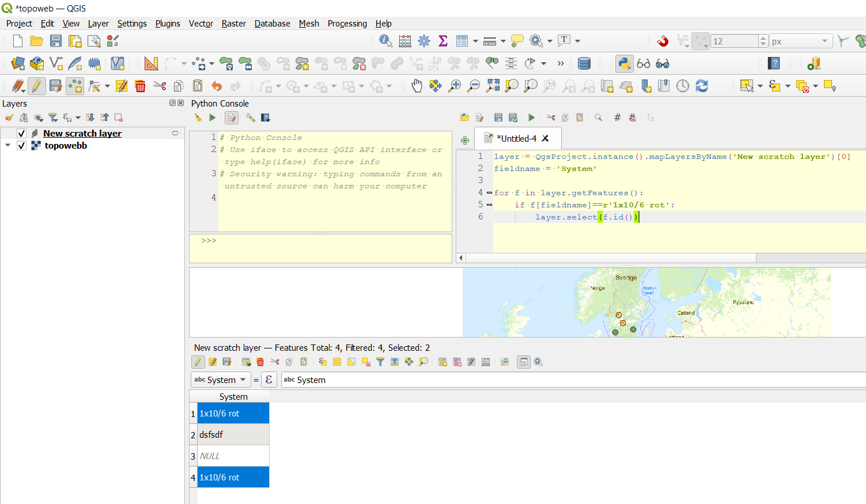Collapse the topowebb layer tree
Viewport: 866px width, 504px height.
click(x=7, y=146)
